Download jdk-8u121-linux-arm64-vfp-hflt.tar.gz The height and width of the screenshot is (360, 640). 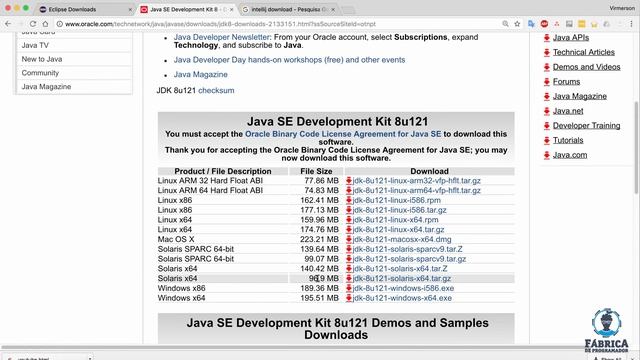(x=416, y=190)
